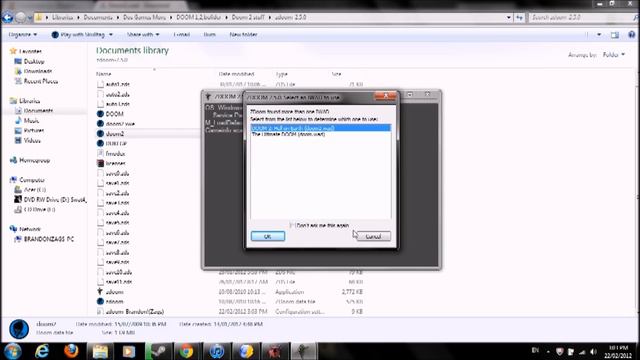Open the change view options arrow

click(x=599, y=35)
